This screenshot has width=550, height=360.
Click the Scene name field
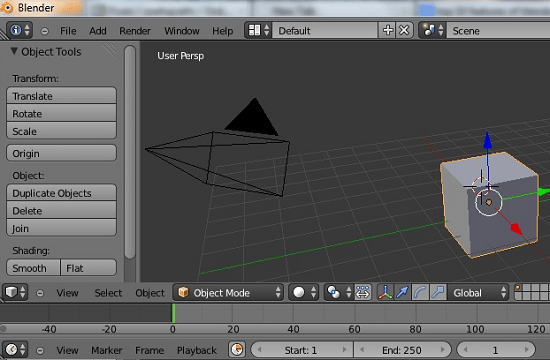[x=498, y=31]
